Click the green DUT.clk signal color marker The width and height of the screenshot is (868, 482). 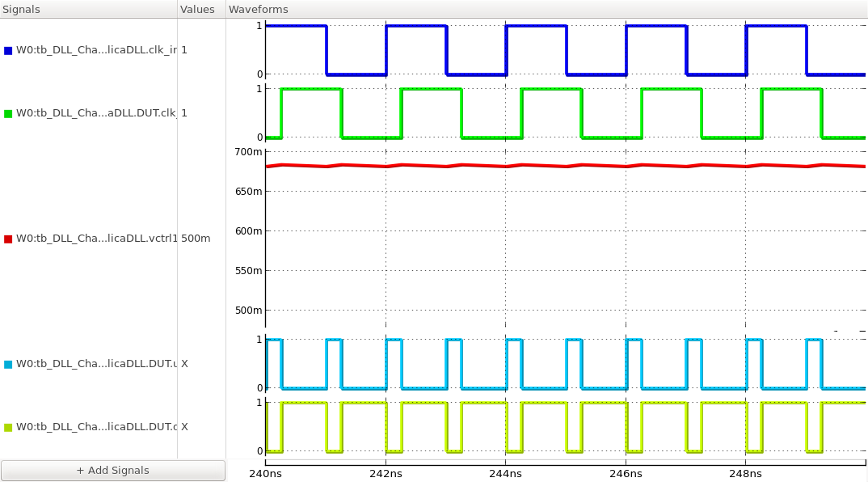pyautogui.click(x=8, y=112)
